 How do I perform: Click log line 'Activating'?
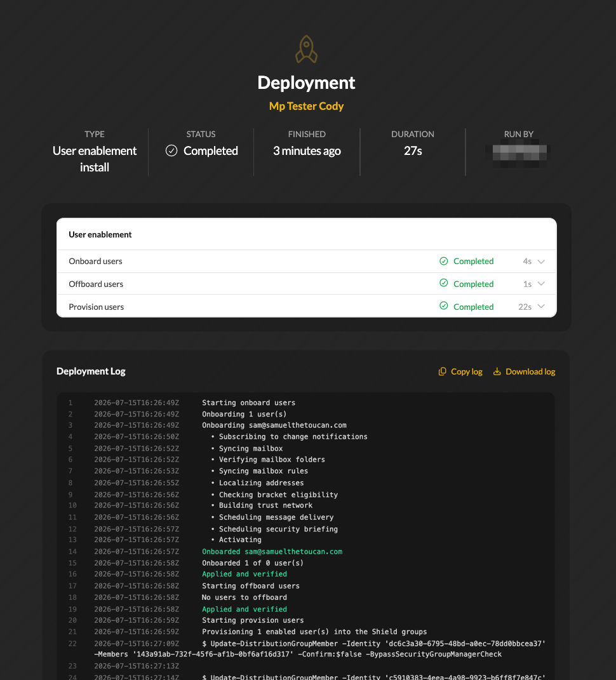click(x=240, y=540)
